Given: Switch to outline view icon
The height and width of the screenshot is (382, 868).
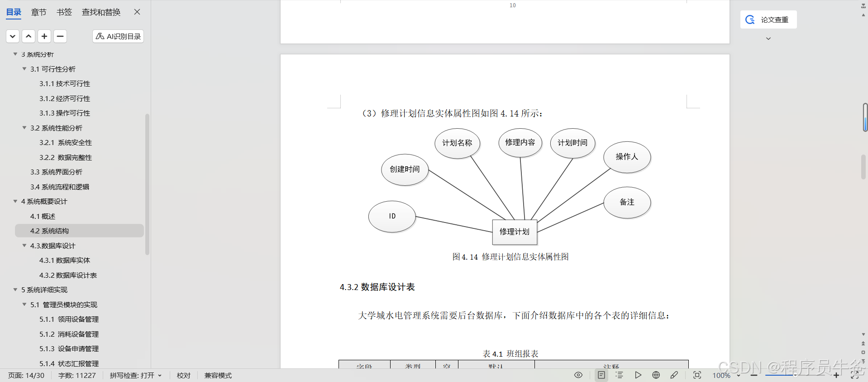Looking at the screenshot, I should pyautogui.click(x=620, y=375).
